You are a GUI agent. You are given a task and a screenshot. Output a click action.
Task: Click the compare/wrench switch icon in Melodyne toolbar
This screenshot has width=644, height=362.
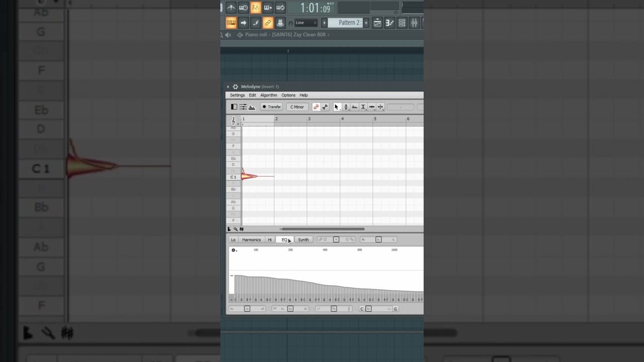(x=325, y=107)
